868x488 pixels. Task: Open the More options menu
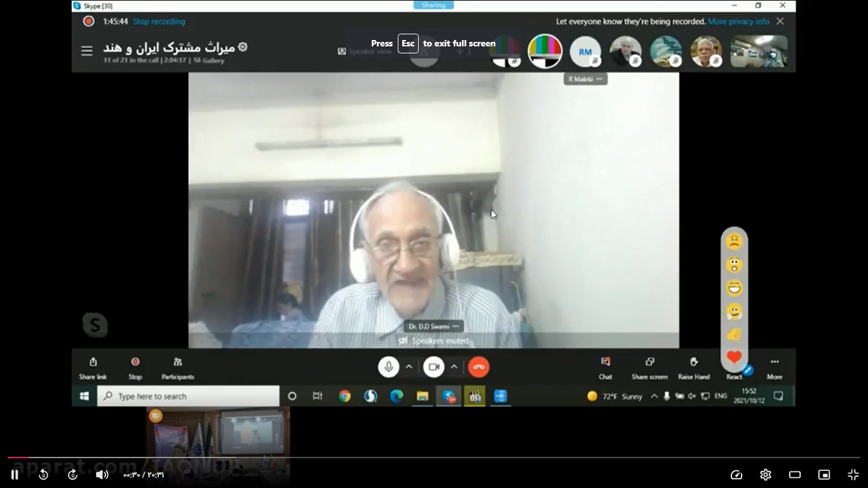775,368
